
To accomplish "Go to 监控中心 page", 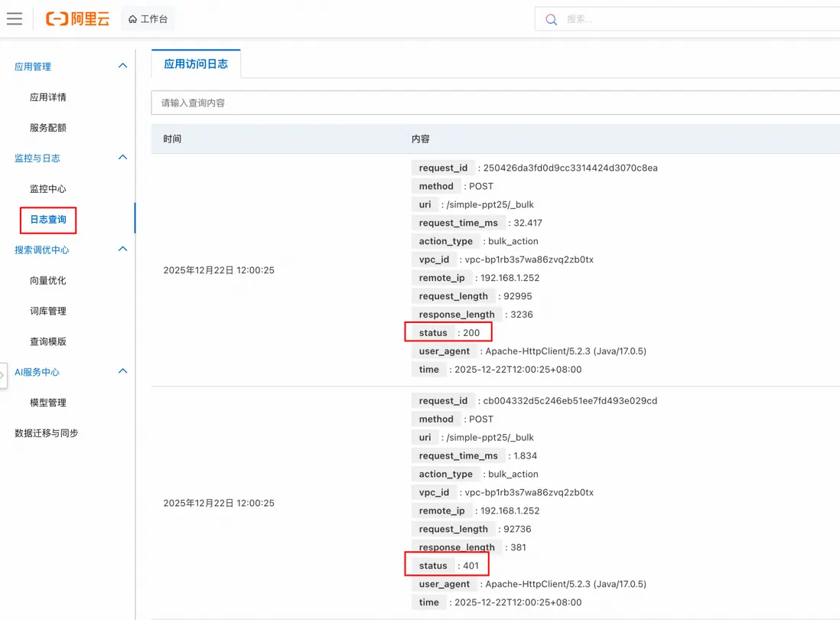I will pos(48,188).
